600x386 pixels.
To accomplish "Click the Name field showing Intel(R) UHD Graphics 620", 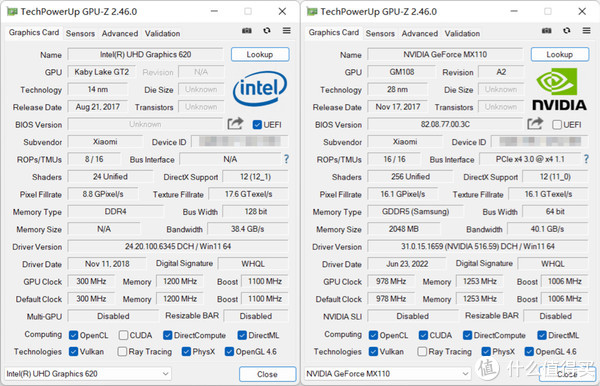I will [x=145, y=54].
